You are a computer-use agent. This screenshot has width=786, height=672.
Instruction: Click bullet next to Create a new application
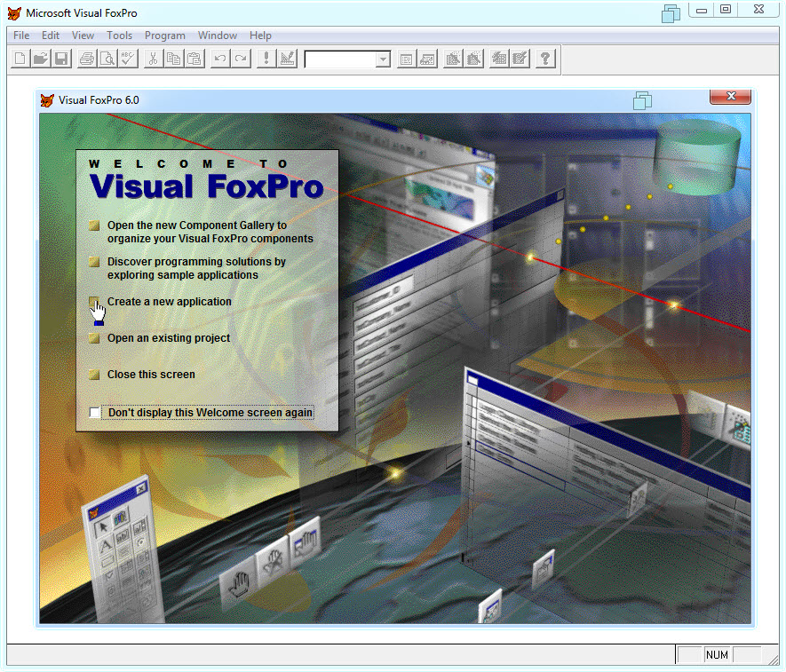tap(94, 301)
